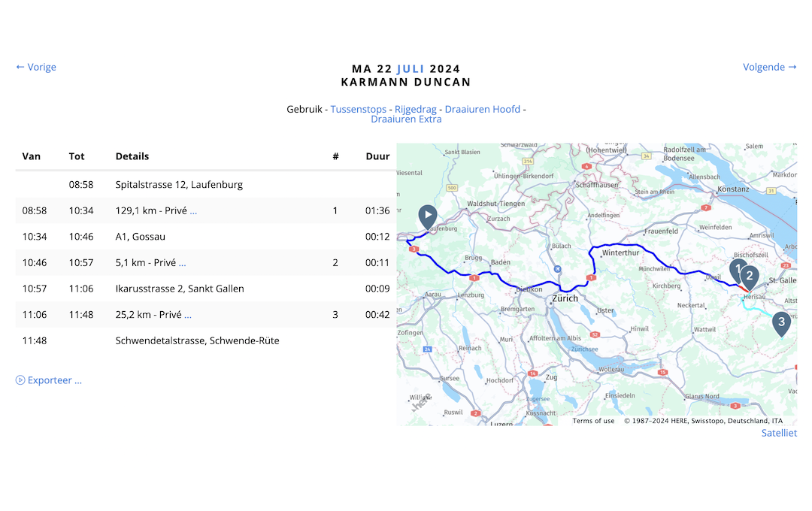Expand details of the 25,2 km trip

point(188,315)
